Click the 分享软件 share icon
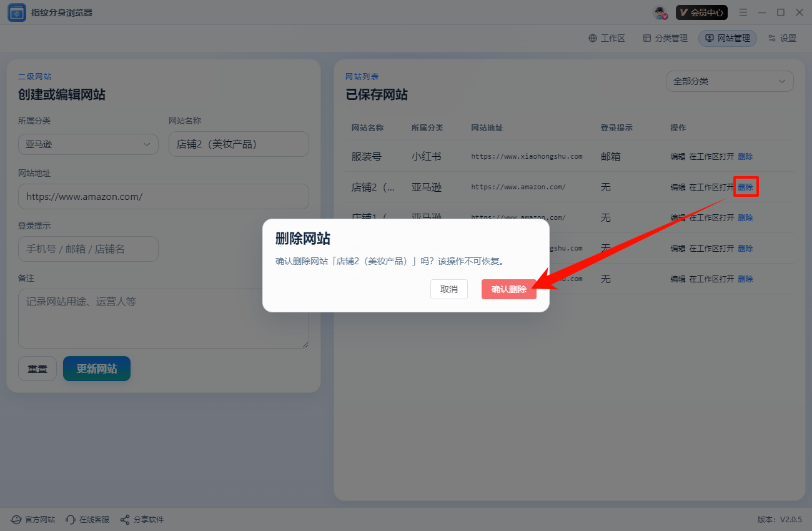 pos(125,519)
